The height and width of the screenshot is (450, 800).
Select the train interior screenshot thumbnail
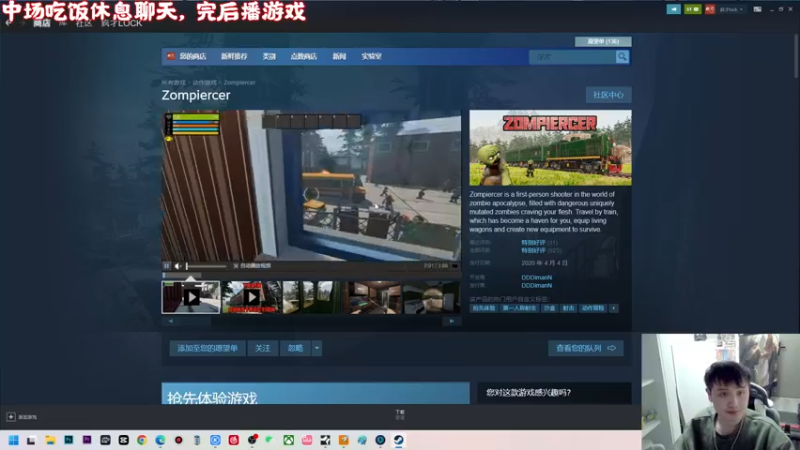click(x=371, y=297)
